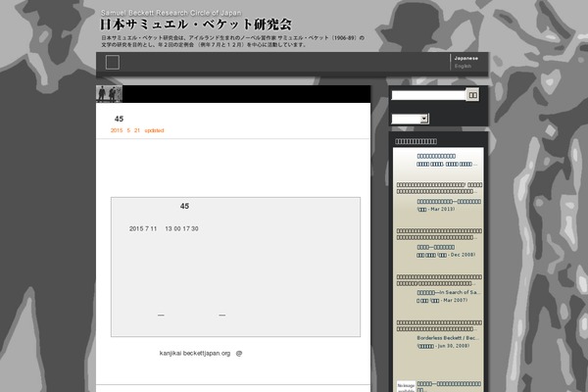Open the 'Borderless Beckett' book link
The height and width of the screenshot is (392, 588).
[448, 338]
